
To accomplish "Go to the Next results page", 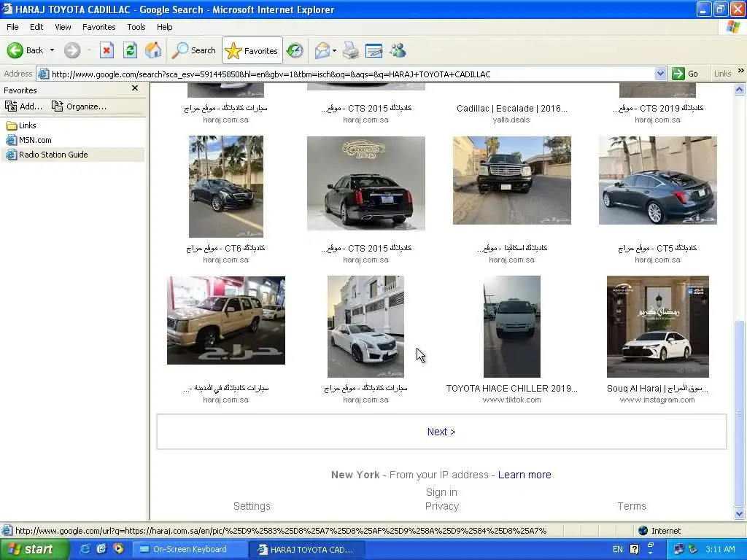I will [x=441, y=432].
